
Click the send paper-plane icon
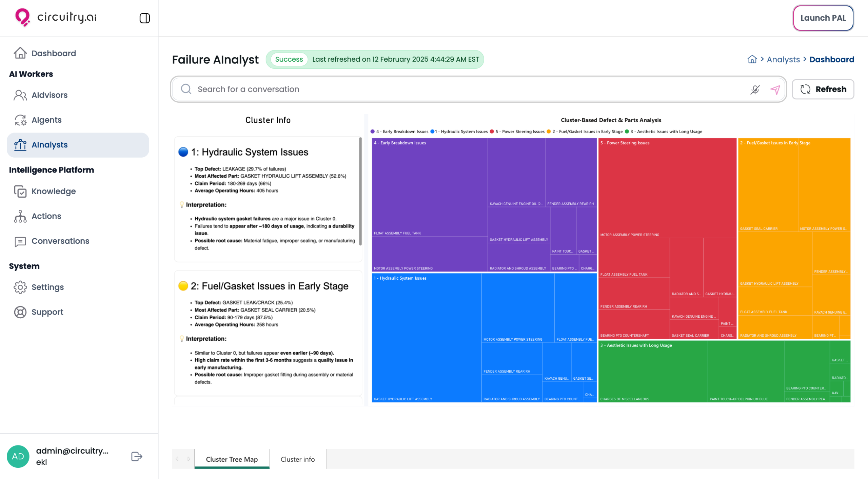pyautogui.click(x=775, y=89)
